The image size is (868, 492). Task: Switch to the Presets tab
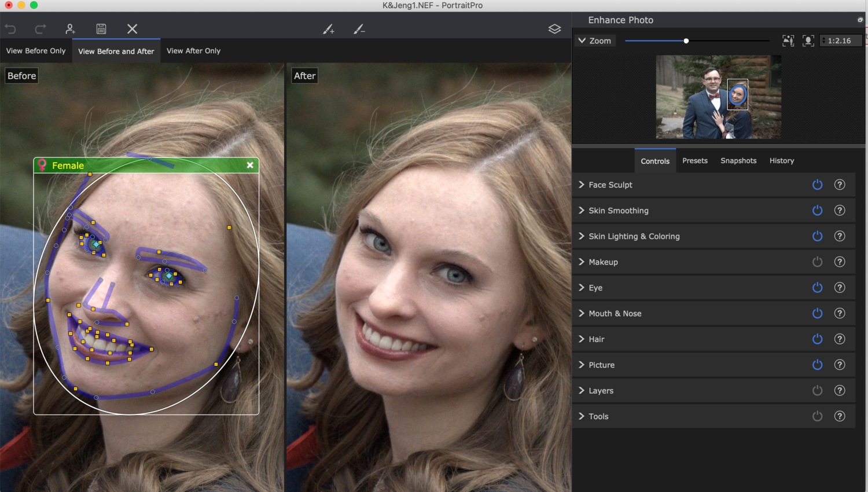click(x=694, y=160)
